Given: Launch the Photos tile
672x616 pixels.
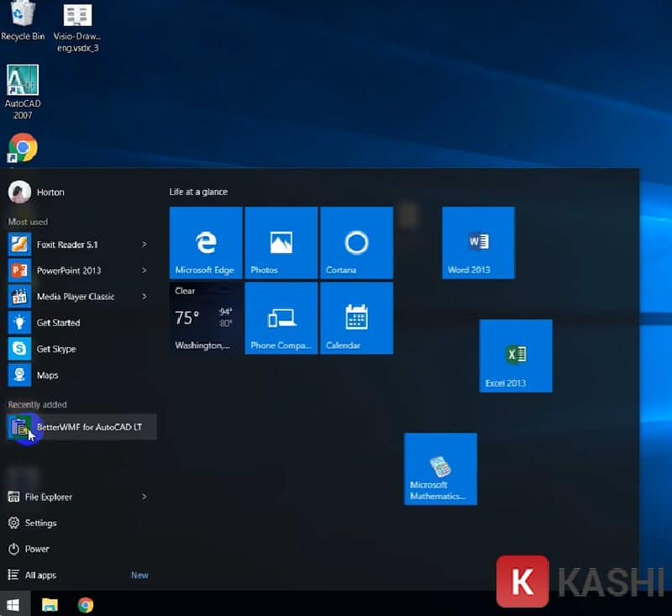Looking at the screenshot, I should pyautogui.click(x=281, y=243).
